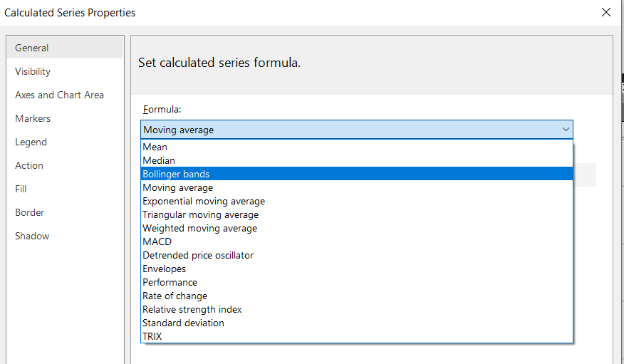Switch to the Fill page
Viewport: 624px width, 364px height.
tap(20, 189)
